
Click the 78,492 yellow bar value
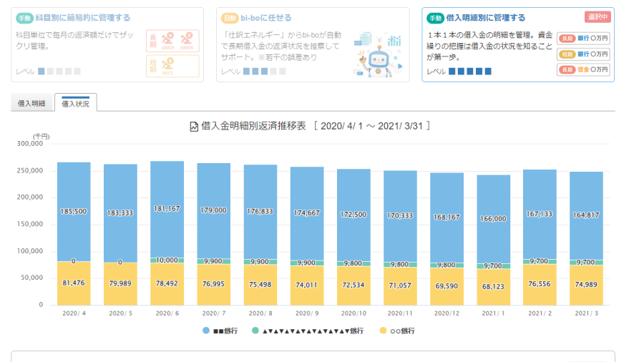coord(167,283)
